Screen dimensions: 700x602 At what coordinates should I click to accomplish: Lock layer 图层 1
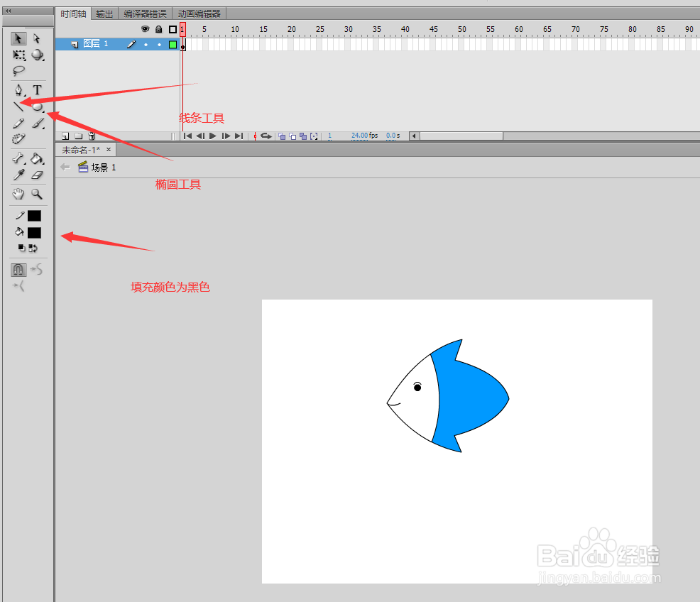tap(159, 44)
